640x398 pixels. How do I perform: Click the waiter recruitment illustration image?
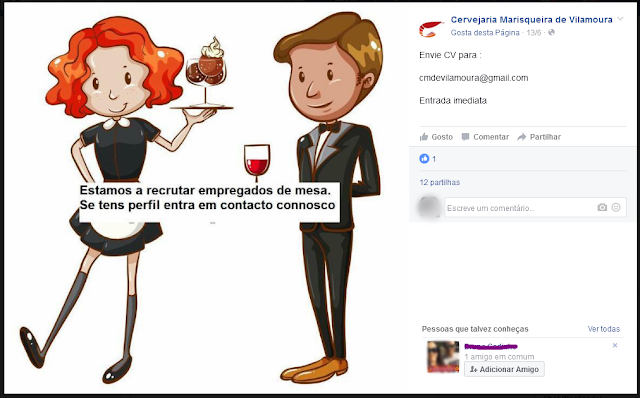click(x=207, y=198)
